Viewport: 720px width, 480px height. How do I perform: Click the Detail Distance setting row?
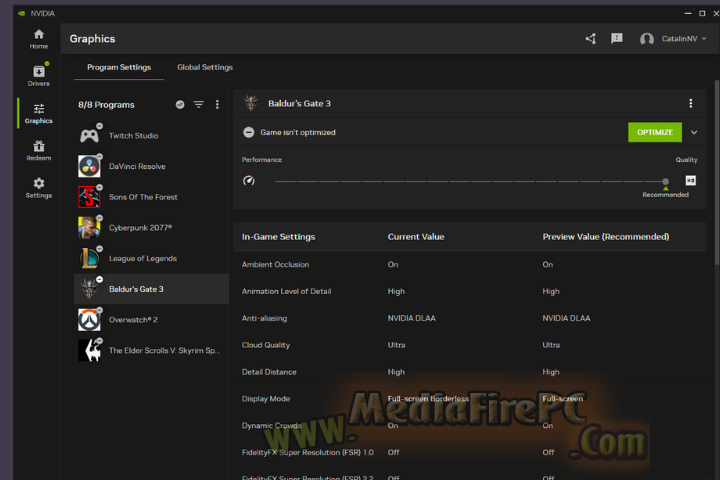pos(469,372)
